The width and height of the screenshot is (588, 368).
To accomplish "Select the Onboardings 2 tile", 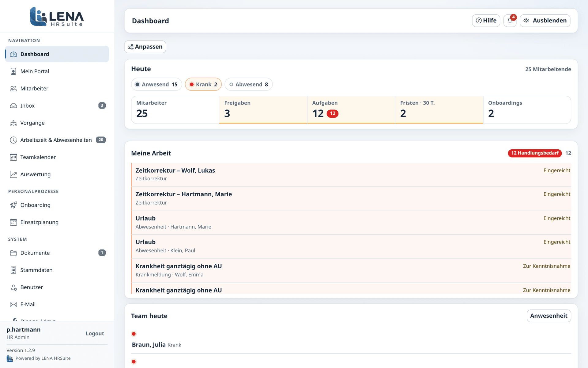I will point(527,110).
